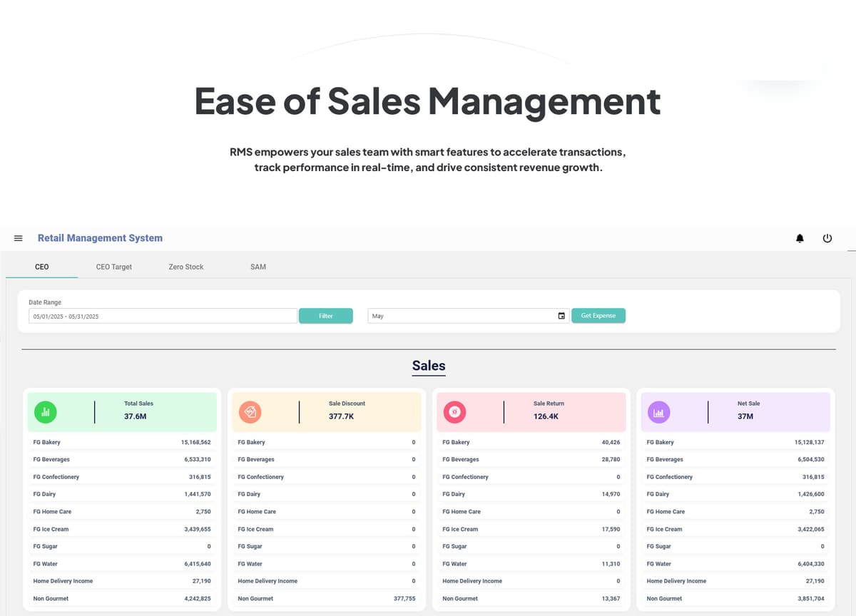Click the power logout icon
The width and height of the screenshot is (856, 616).
pyautogui.click(x=827, y=238)
